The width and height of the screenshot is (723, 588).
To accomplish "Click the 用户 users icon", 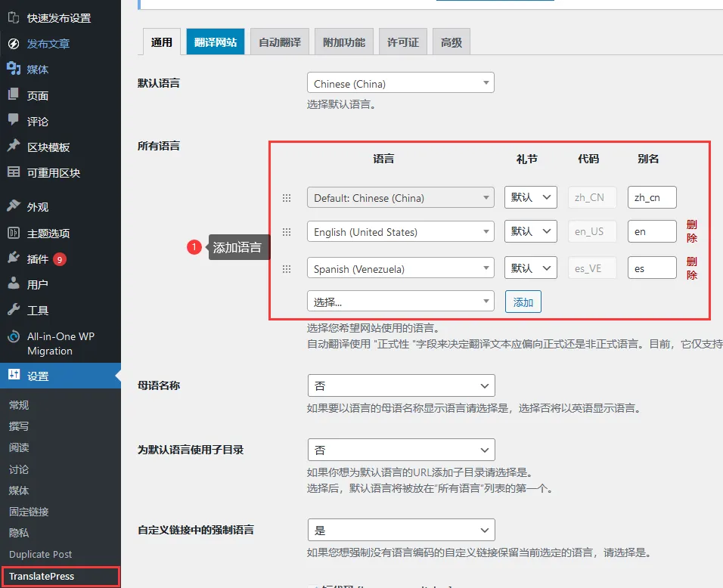I will click(14, 284).
